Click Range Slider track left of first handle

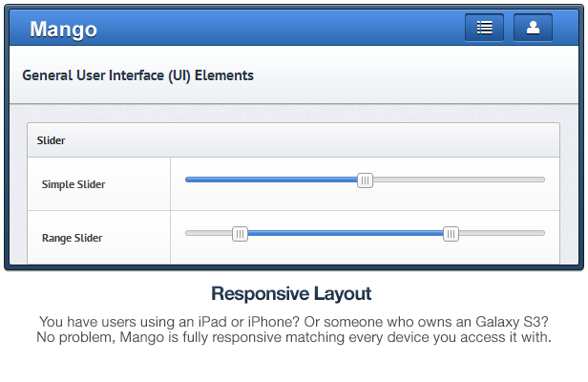[208, 233]
